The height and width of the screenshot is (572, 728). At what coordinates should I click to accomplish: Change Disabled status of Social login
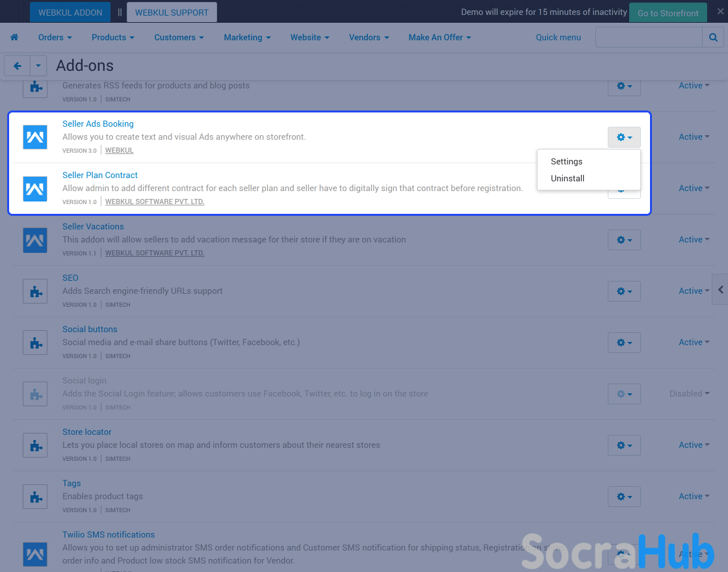pos(690,394)
